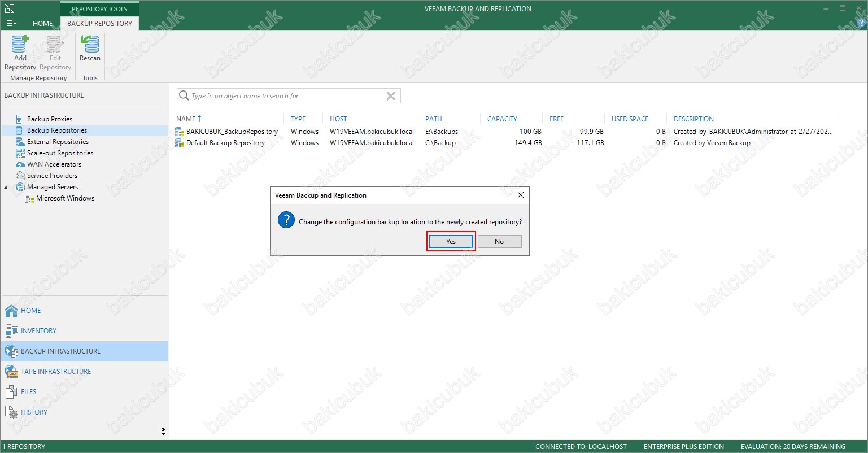Click the Backup Proxies icon
The image size is (868, 453).
pyautogui.click(x=20, y=119)
